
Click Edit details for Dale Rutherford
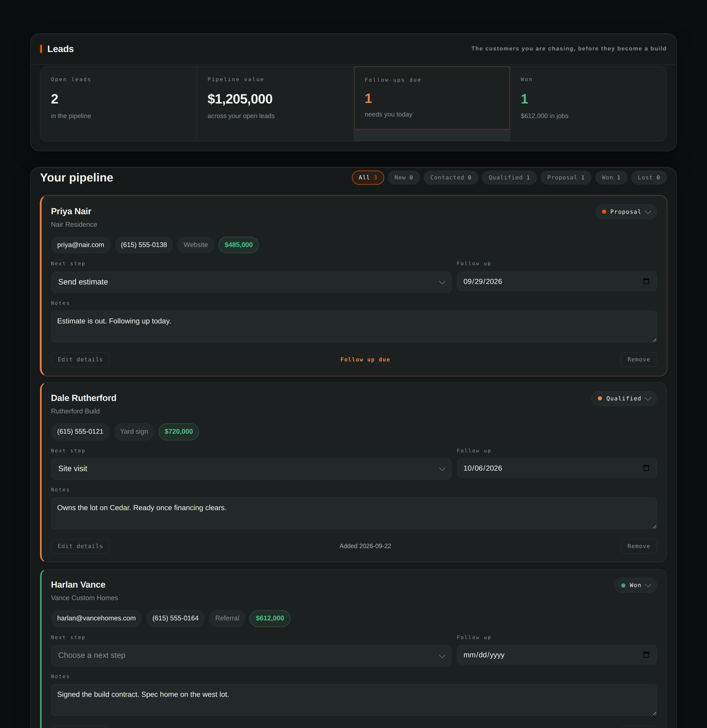(x=80, y=546)
